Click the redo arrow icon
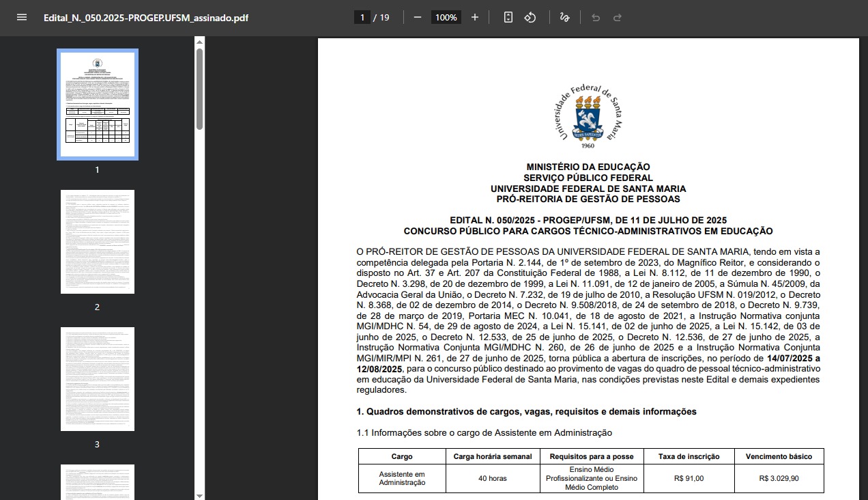868x500 pixels. click(x=618, y=17)
